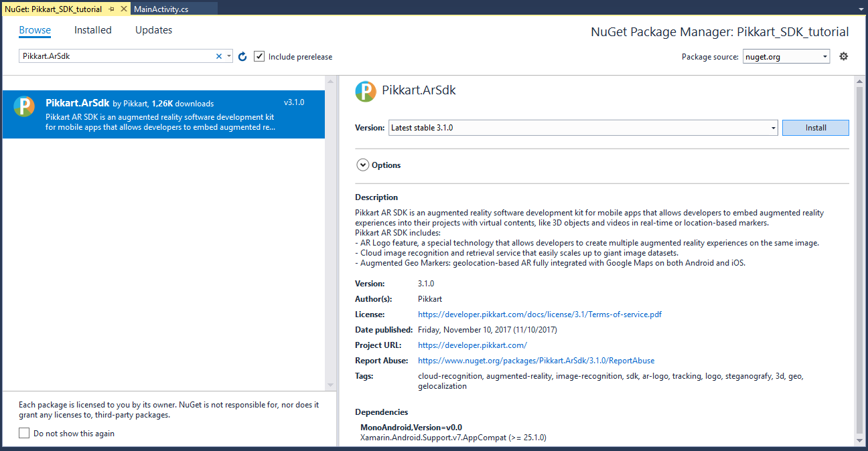Uncheck Include prerelease checkbox
This screenshot has height=451, width=868.
[x=259, y=56]
